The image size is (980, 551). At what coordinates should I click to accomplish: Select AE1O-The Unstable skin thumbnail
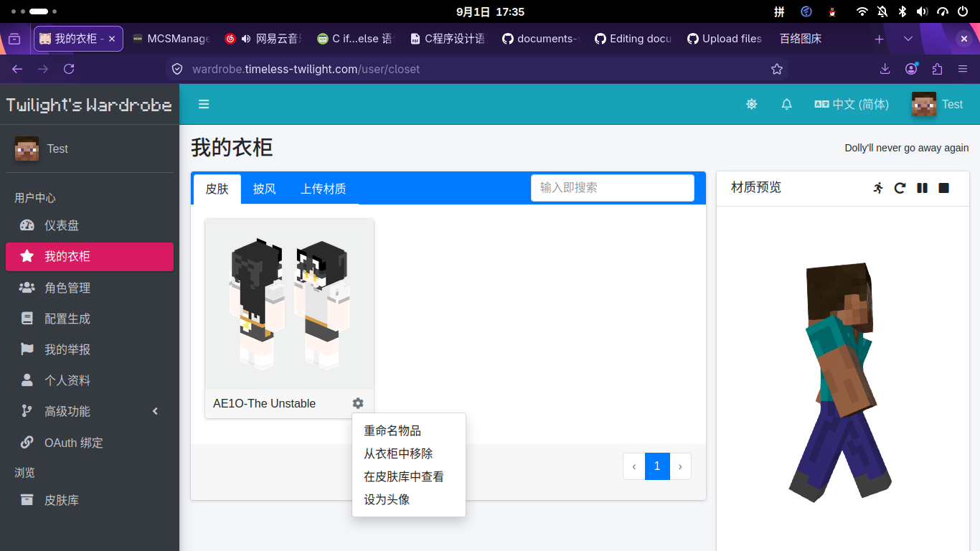[290, 304]
